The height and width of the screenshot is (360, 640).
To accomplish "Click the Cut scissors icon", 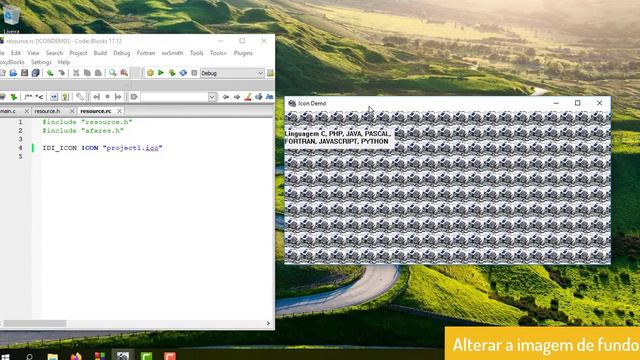I will tap(76, 73).
